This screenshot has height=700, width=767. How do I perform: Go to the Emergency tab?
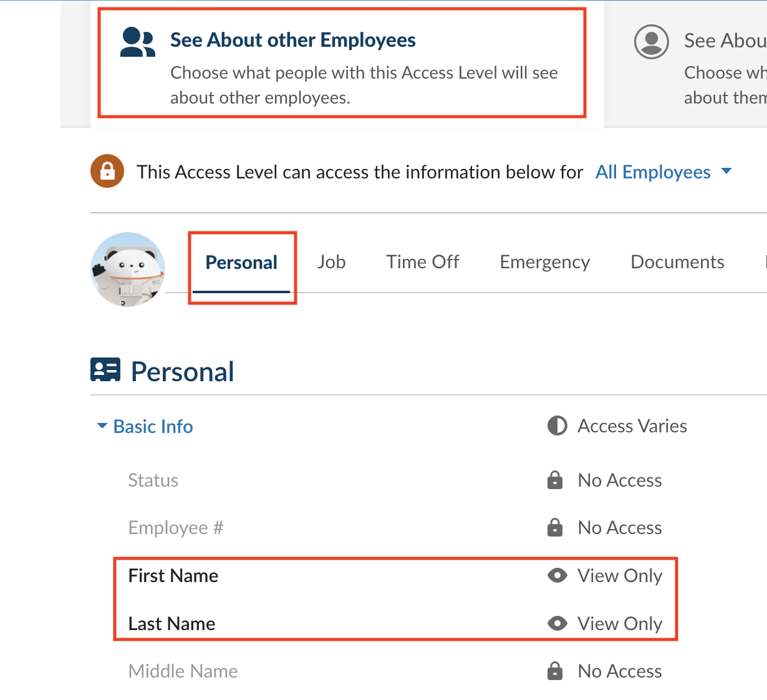[x=544, y=262]
